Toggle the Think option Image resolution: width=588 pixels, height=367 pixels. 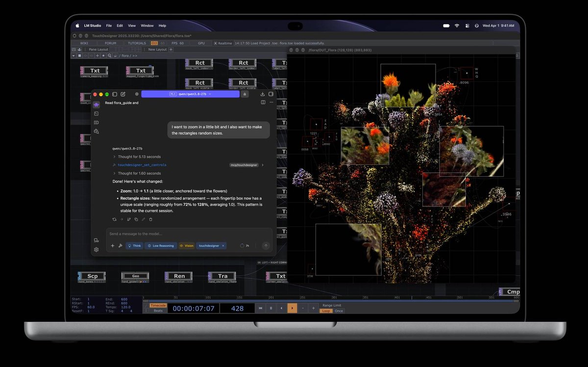[x=134, y=246]
